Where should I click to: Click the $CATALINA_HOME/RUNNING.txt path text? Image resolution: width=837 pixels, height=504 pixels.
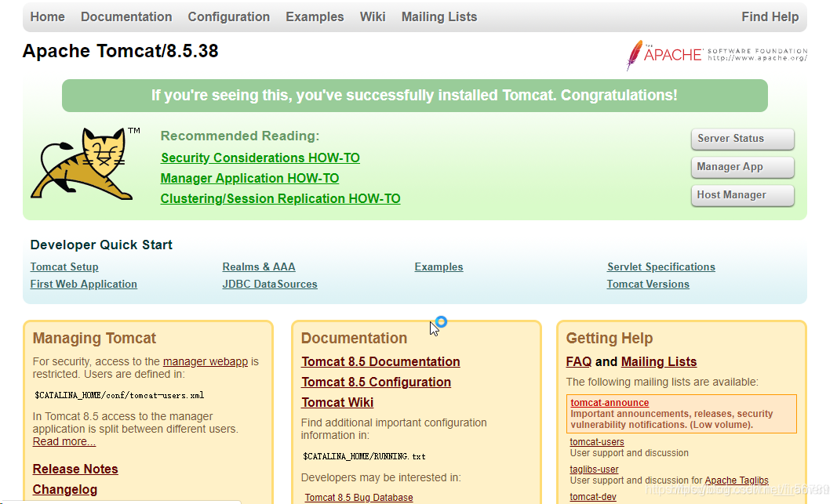tap(364, 456)
